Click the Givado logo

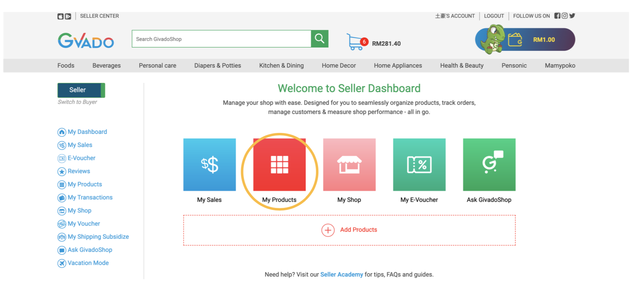[x=86, y=41]
